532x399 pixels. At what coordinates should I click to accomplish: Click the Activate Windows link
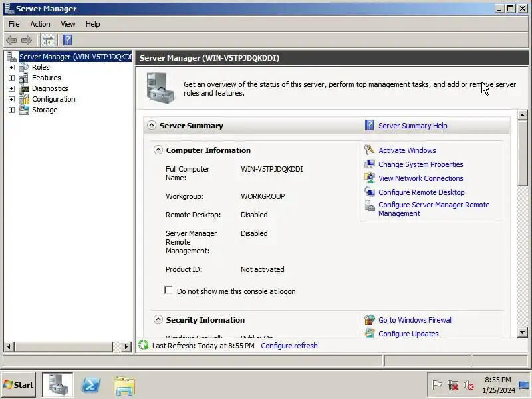pos(407,150)
